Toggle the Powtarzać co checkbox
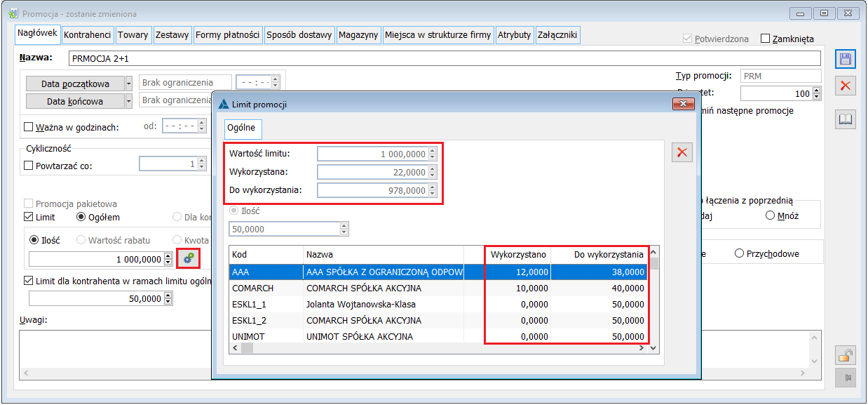 click(x=29, y=166)
